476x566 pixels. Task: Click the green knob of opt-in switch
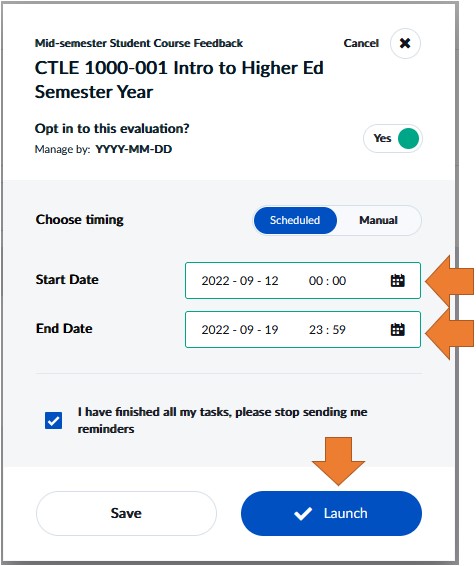pyautogui.click(x=408, y=138)
